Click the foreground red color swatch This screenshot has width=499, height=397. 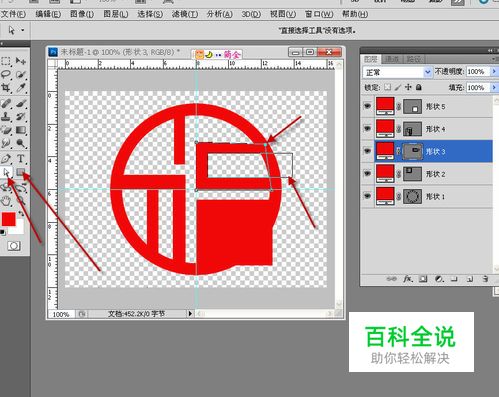(8, 219)
